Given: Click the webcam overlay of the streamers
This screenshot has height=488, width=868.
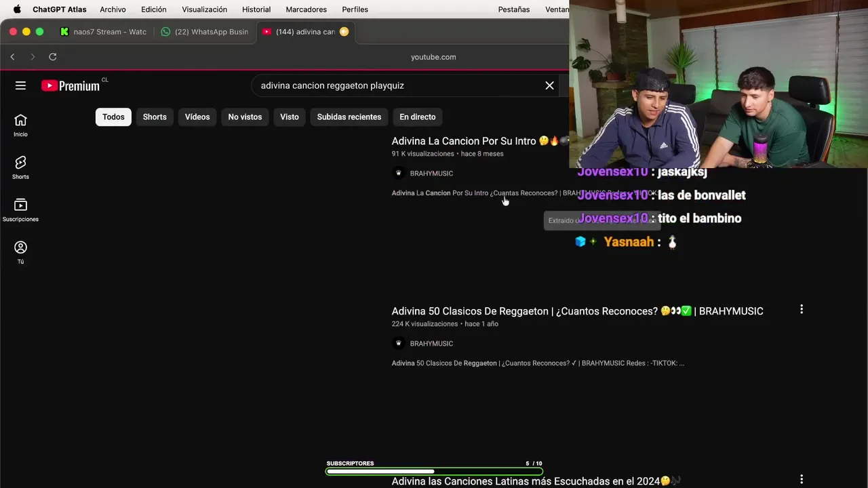Looking at the screenshot, I should [x=718, y=83].
